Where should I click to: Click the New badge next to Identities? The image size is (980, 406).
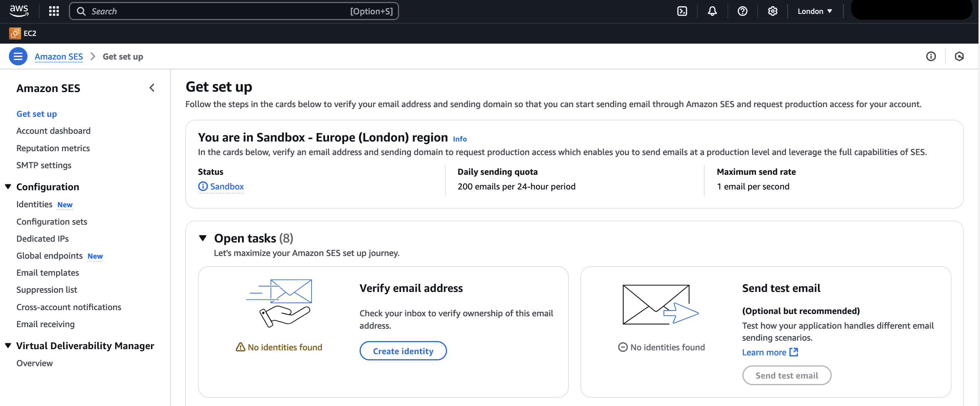click(65, 205)
